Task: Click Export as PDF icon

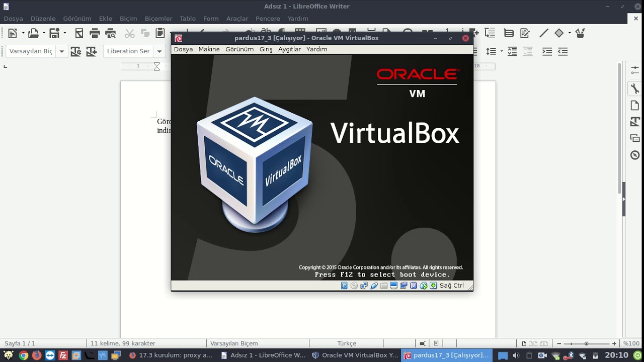Action: tap(79, 33)
